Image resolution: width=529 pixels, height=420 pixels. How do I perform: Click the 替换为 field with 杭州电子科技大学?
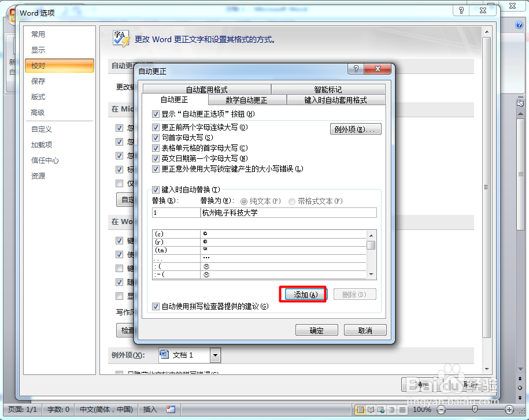tap(289, 213)
